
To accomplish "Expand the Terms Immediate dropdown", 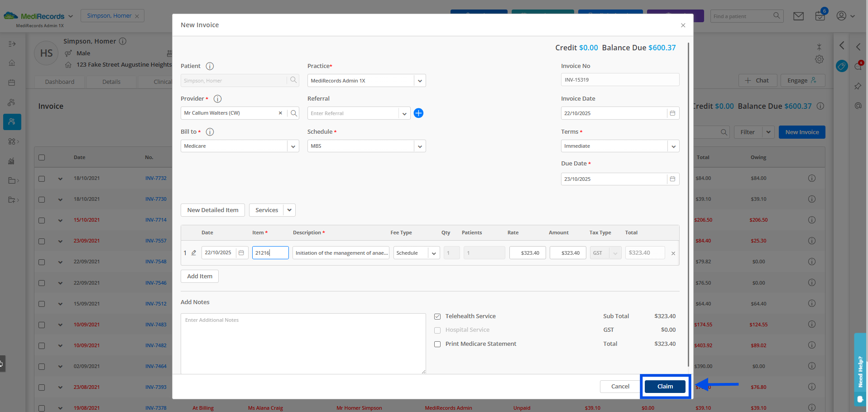I will 673,146.
